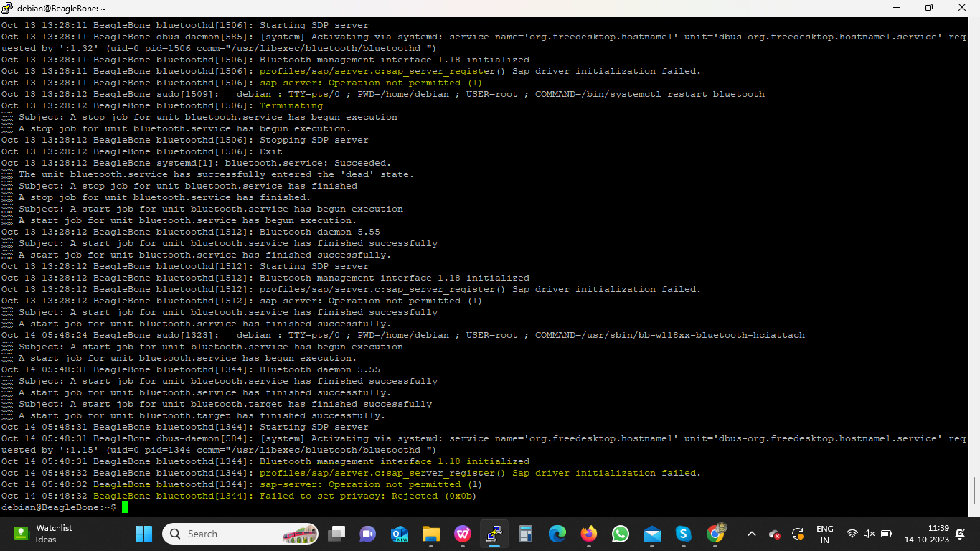
Task: Open Task View from the taskbar
Action: [x=336, y=534]
